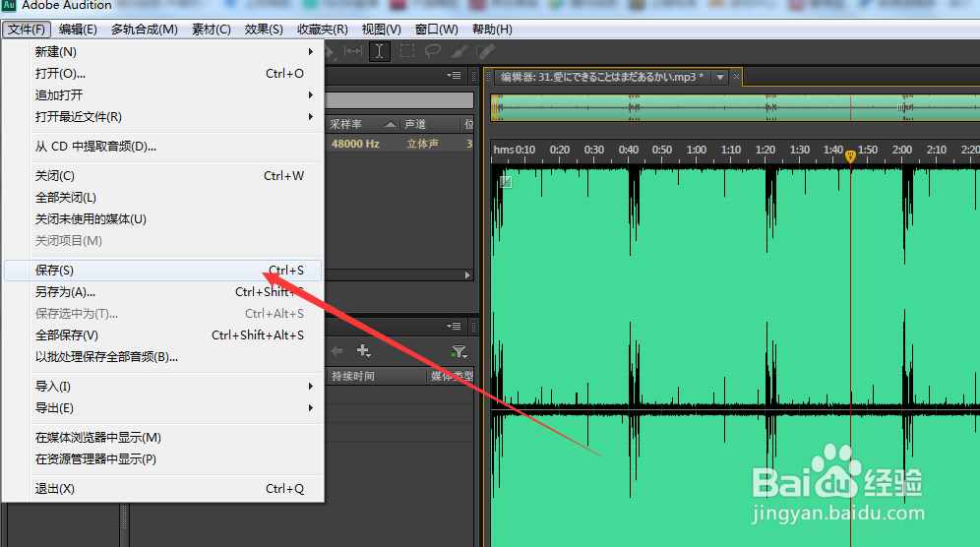
Task: Click the hms label on the time ruler
Action: point(503,151)
